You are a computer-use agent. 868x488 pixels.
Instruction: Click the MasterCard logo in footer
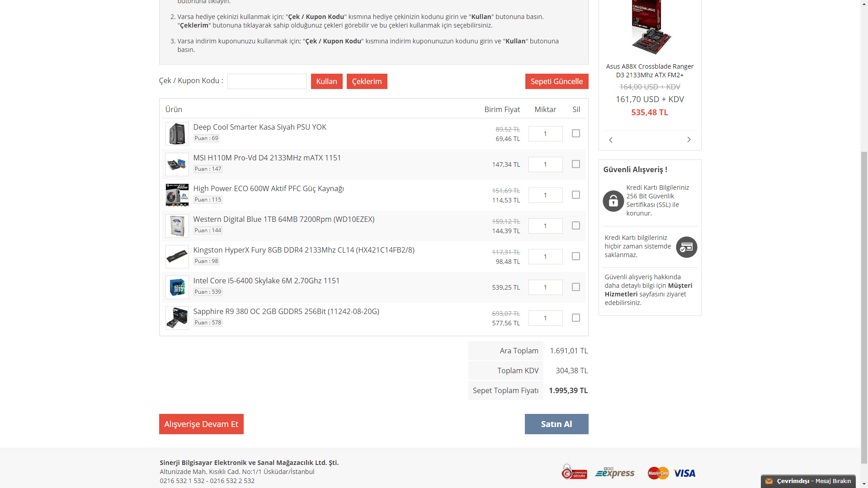(658, 473)
